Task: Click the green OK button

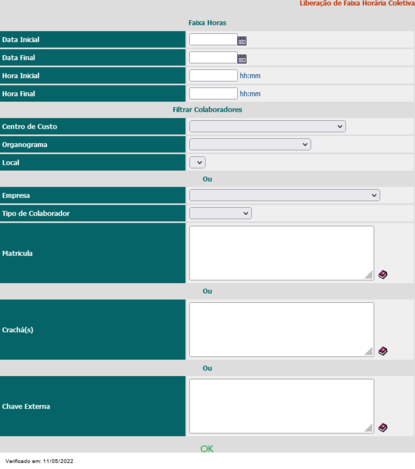Action: (x=207, y=449)
